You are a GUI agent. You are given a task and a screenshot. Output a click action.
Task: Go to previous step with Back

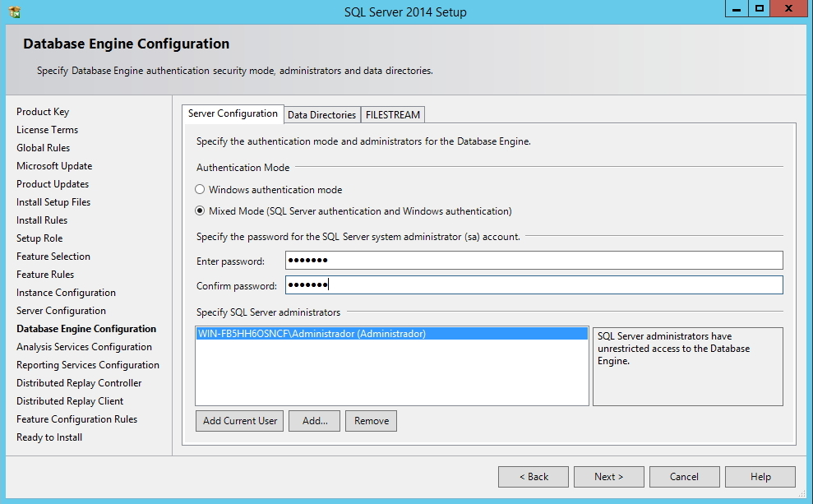point(534,477)
